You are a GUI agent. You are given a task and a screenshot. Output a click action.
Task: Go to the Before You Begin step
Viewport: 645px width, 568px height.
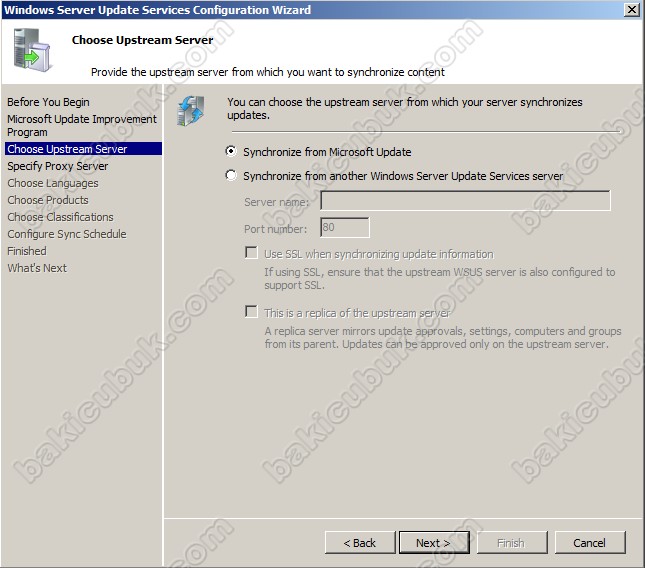[48, 102]
